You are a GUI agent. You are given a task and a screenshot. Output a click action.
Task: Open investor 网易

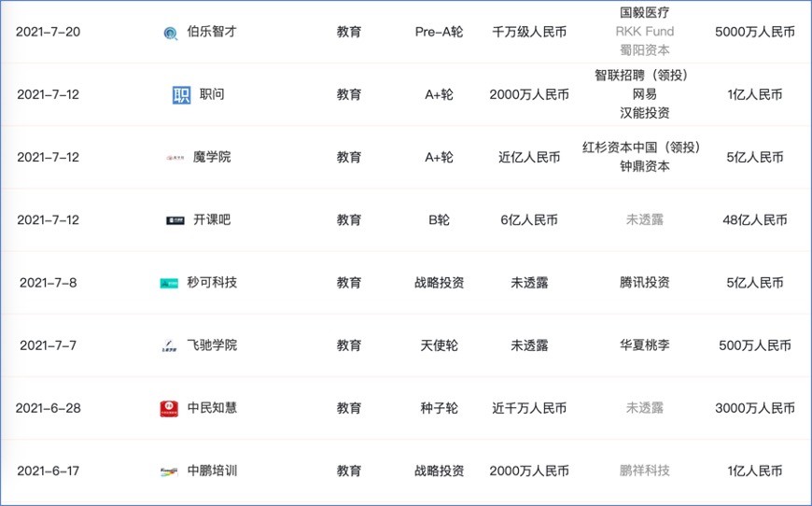click(x=645, y=94)
